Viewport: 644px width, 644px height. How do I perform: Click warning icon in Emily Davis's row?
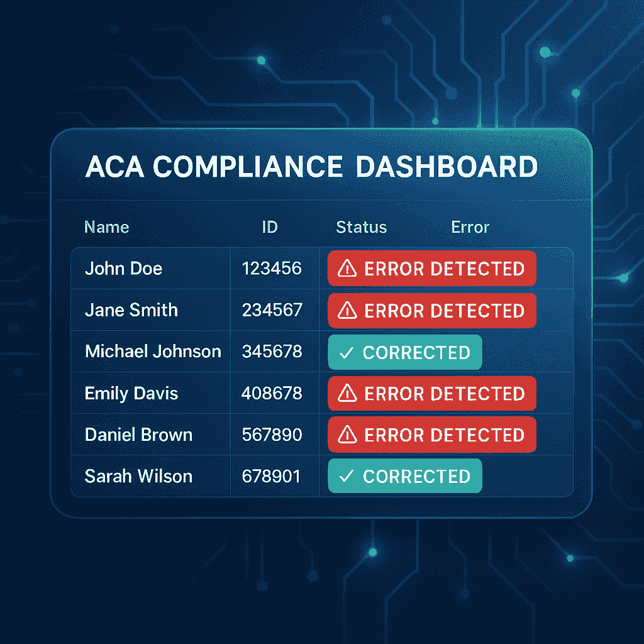347,394
